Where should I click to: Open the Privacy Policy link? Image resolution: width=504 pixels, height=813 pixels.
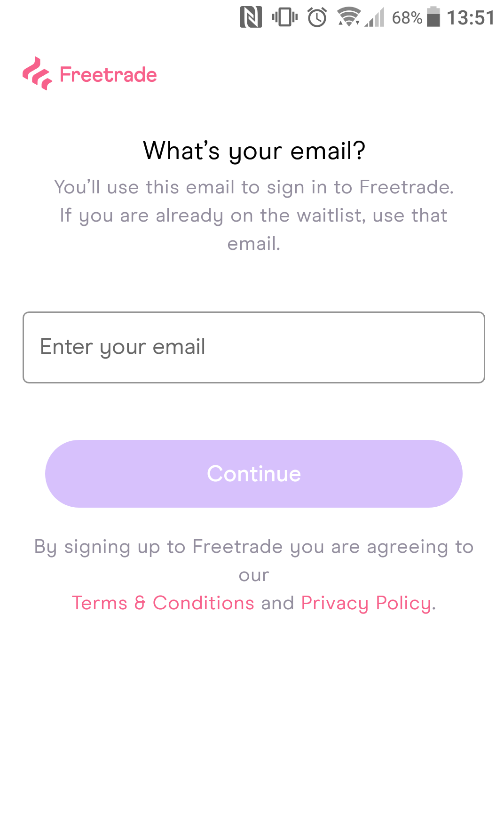(366, 603)
